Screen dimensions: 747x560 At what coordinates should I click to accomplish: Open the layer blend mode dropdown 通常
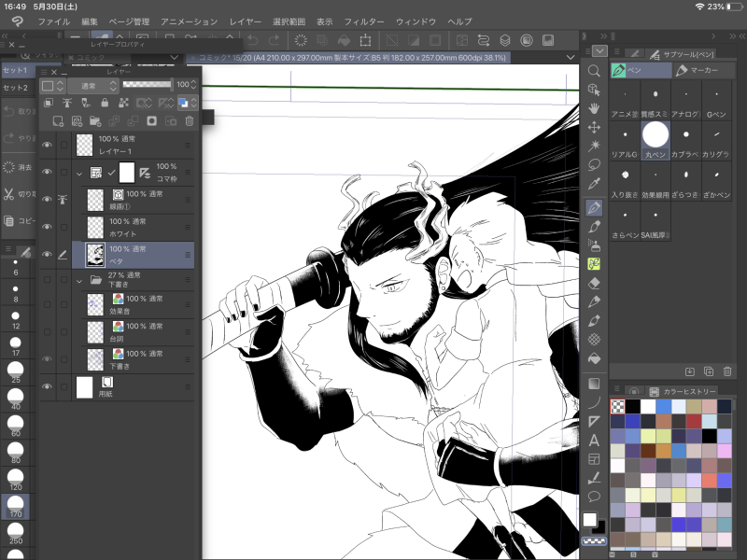[93, 85]
